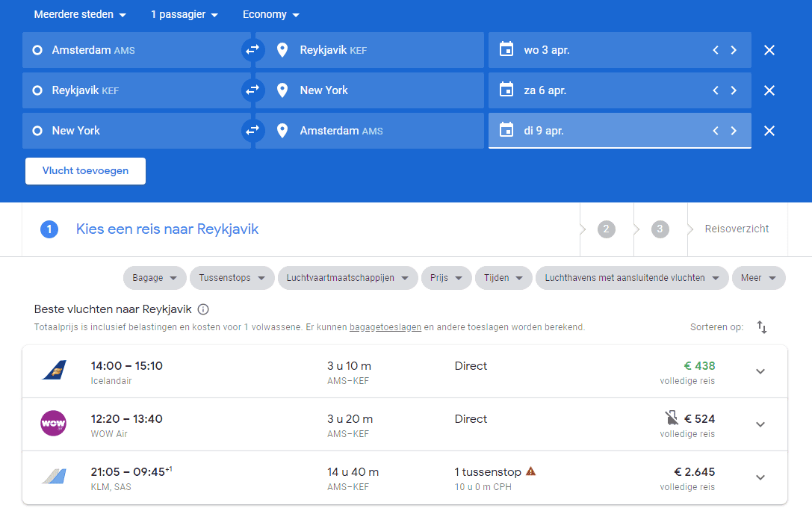
Task: Open info icon beside Beste vluchten heading
Action: pyautogui.click(x=203, y=309)
